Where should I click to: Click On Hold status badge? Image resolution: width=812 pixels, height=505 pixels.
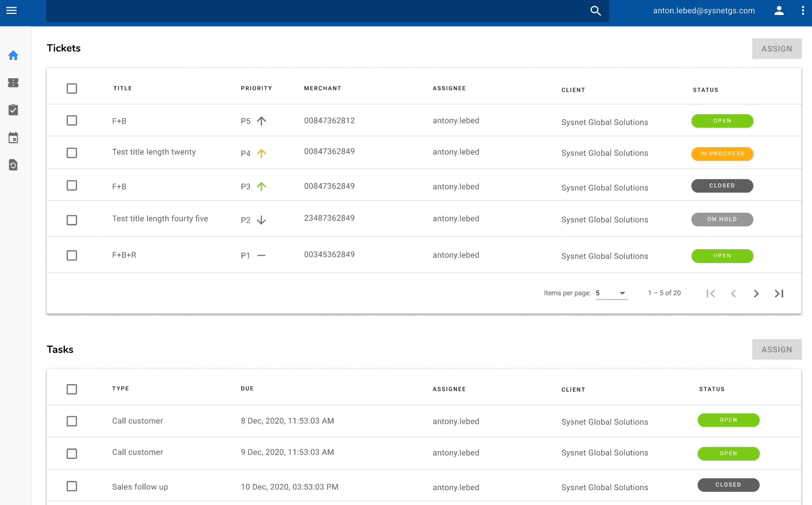pyautogui.click(x=722, y=220)
